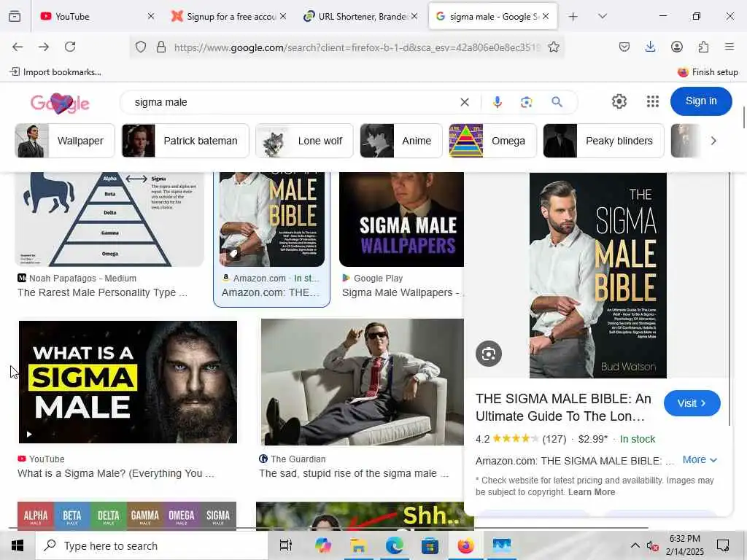Open the Firefox downloads panel
Screen dimensions: 747x560
tap(650, 47)
